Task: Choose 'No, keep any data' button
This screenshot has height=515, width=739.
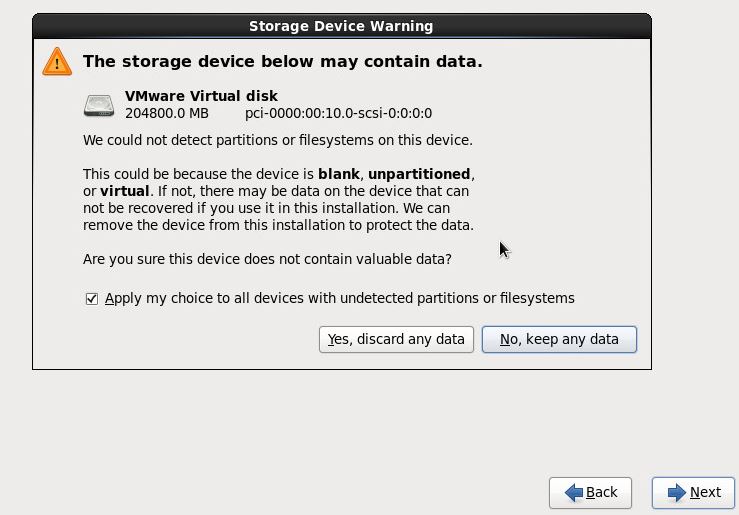Action: [559, 339]
